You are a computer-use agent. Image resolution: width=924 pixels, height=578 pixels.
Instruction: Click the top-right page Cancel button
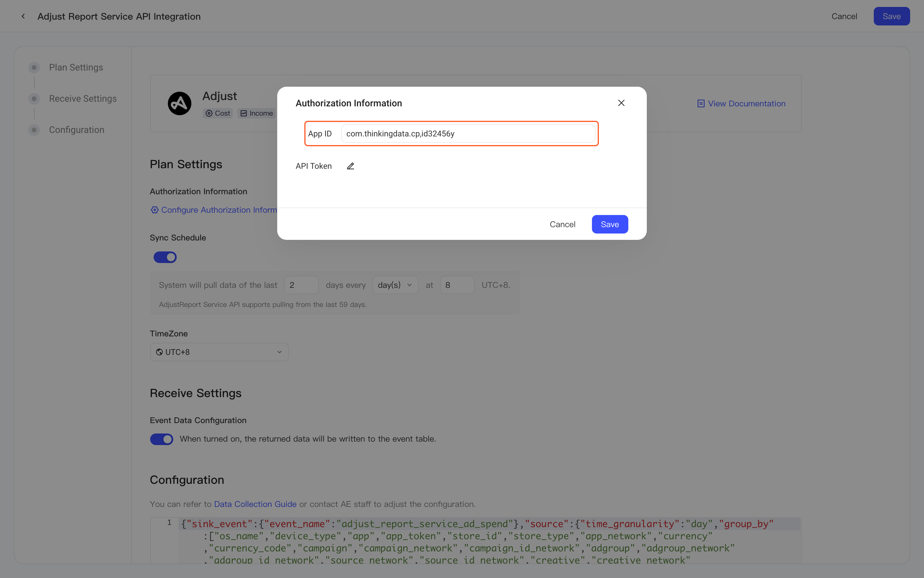[x=844, y=16]
